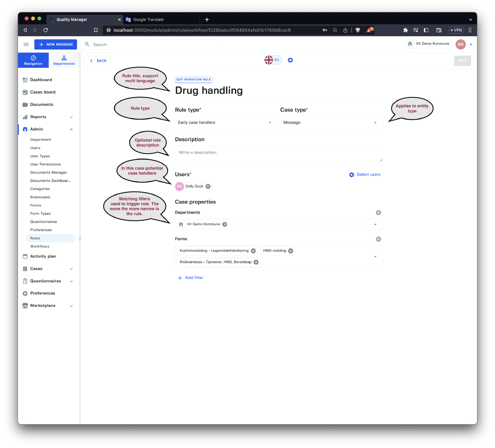The image size is (495, 448).
Task: Remove HMS-melding form chip
Action: click(x=291, y=251)
